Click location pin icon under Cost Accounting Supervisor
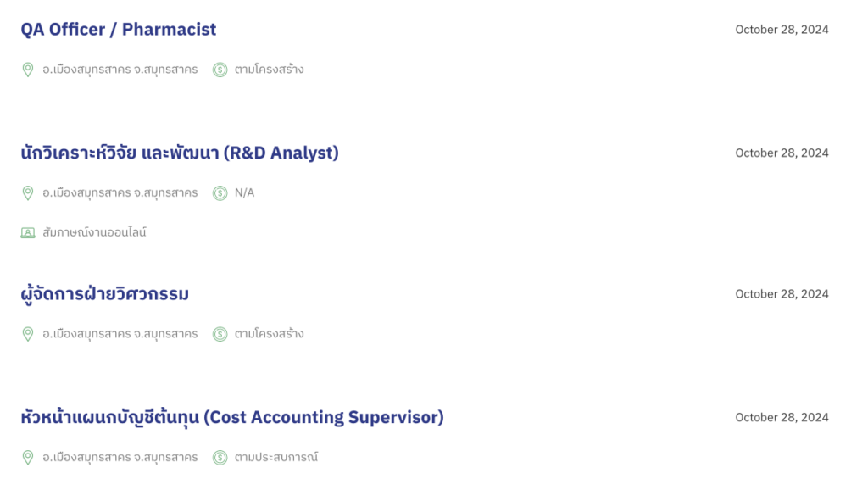 27,458
